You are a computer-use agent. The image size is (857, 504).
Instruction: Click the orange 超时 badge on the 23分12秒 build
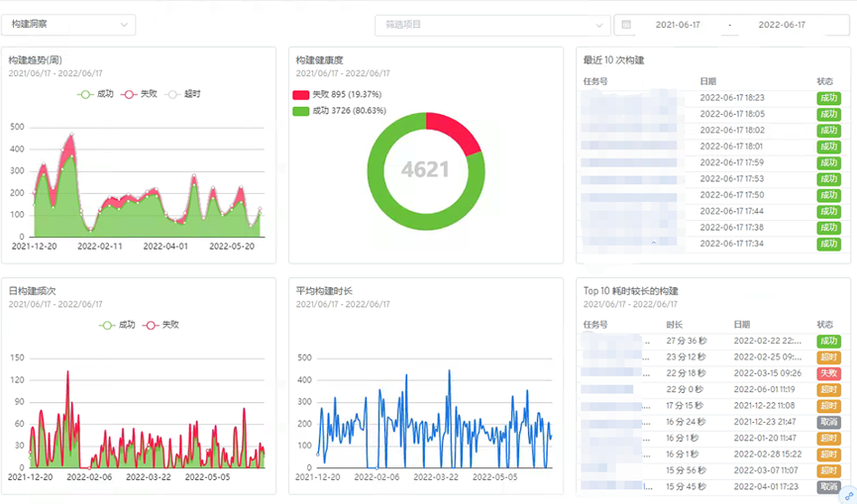click(828, 357)
